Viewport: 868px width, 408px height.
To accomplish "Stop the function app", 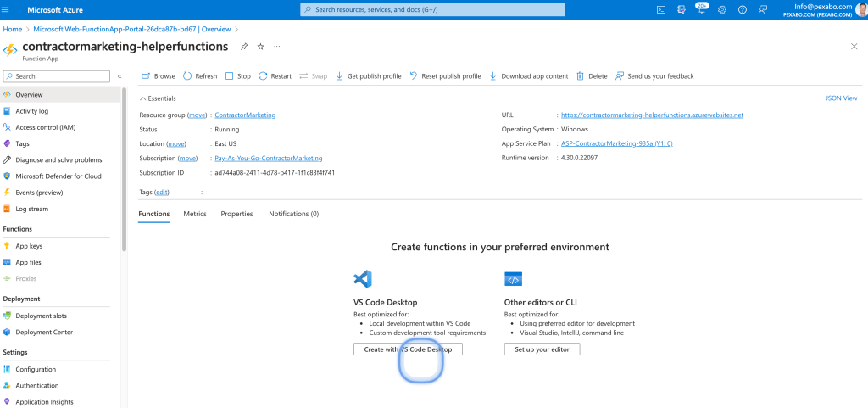I will click(238, 76).
